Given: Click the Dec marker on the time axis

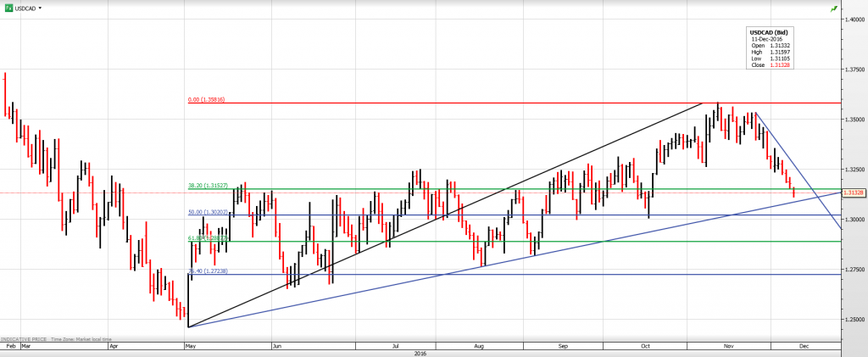Looking at the screenshot, I should tap(804, 346).
